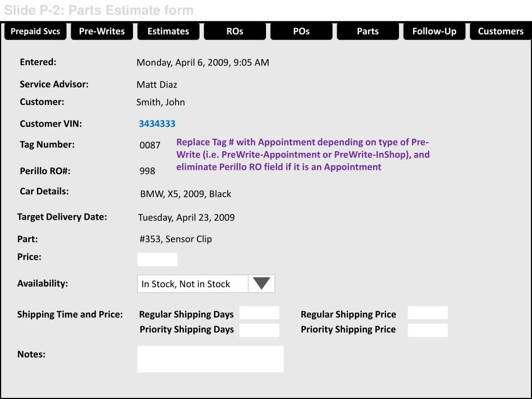Image resolution: width=532 pixels, height=399 pixels.
Task: Expand the Availability dropdown arrow
Action: coord(261,284)
